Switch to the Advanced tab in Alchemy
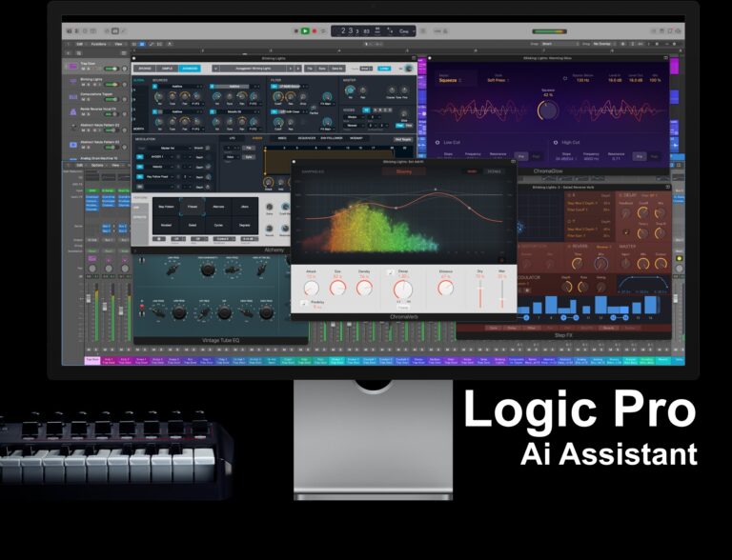 189,69
